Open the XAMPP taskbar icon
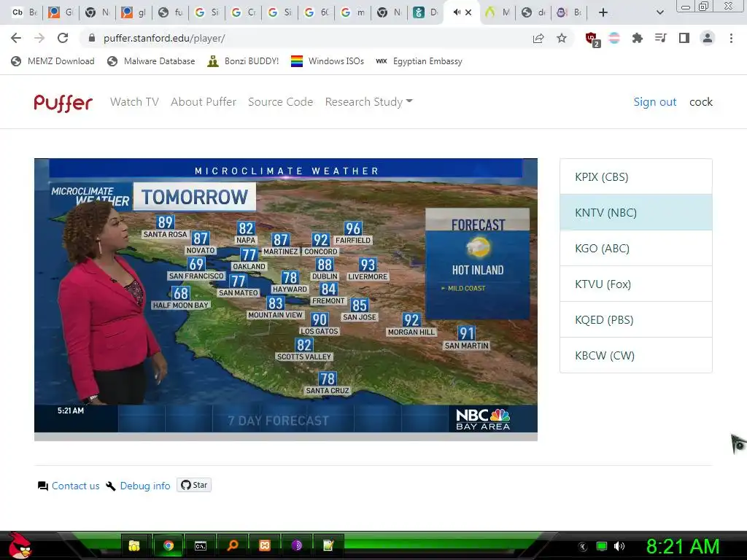747x560 pixels. (265, 545)
